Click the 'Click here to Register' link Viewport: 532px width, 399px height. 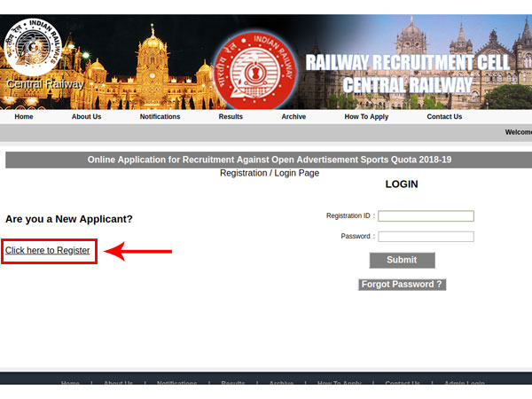point(48,250)
